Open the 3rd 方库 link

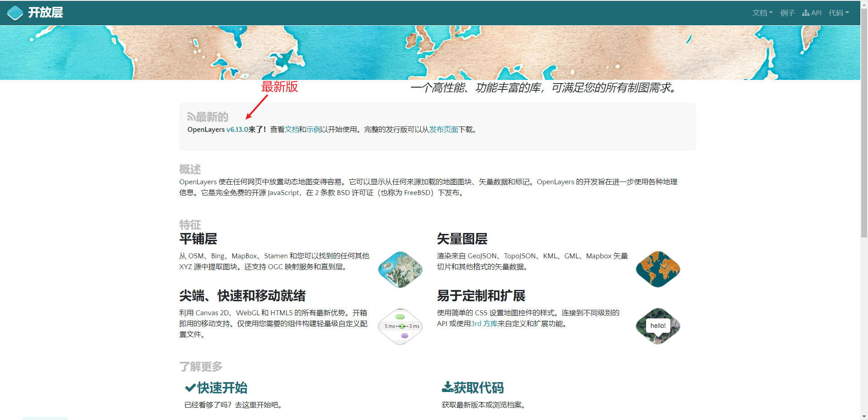(485, 324)
